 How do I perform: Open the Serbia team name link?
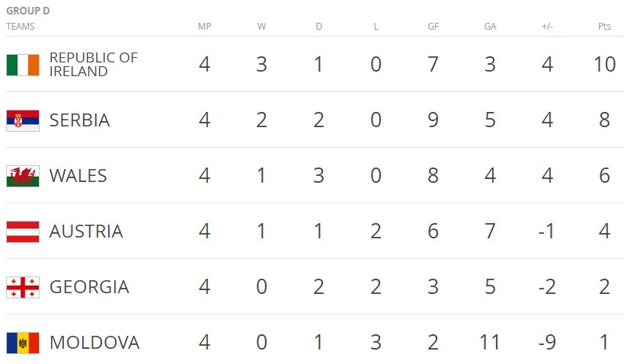coord(79,120)
